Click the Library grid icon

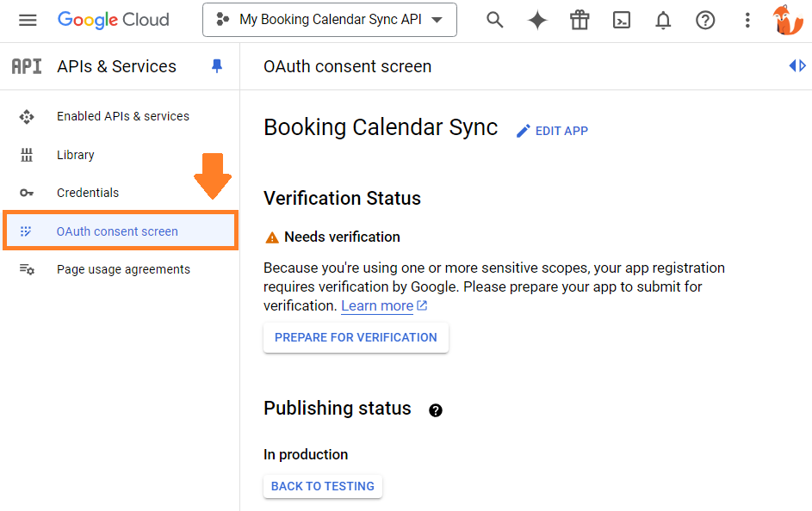click(x=27, y=155)
